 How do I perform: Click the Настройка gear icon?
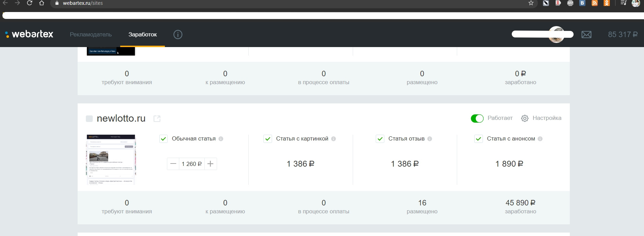tap(525, 118)
